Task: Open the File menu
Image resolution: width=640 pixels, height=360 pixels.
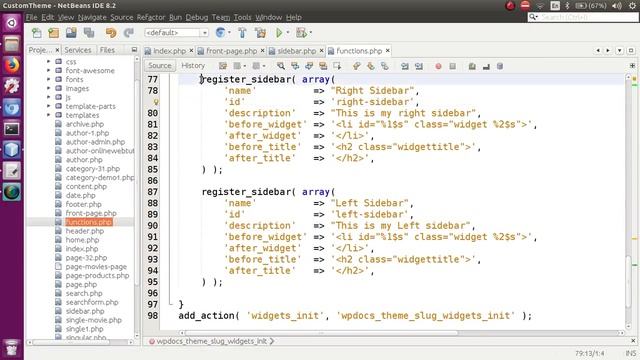Action: coord(31,17)
